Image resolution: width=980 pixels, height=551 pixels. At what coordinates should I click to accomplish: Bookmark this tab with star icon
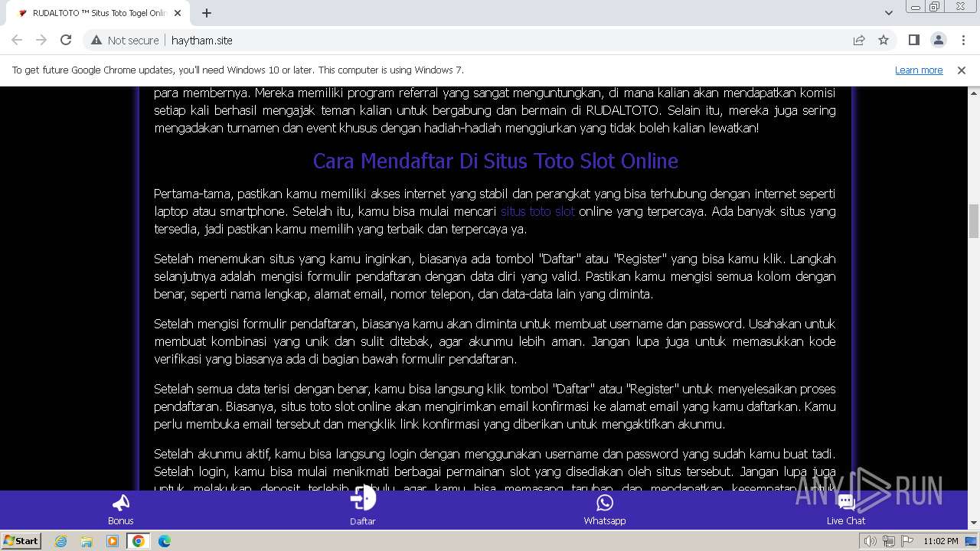[x=884, y=40]
